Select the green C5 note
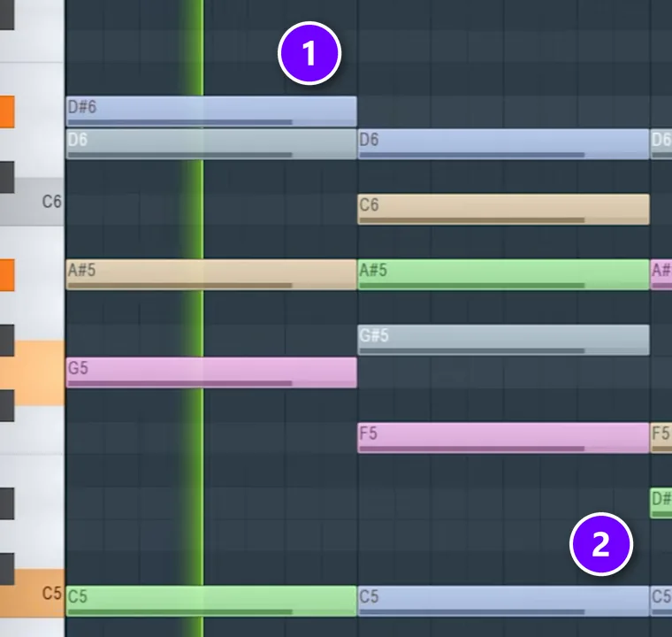The height and width of the screenshot is (637, 672). tap(210, 601)
